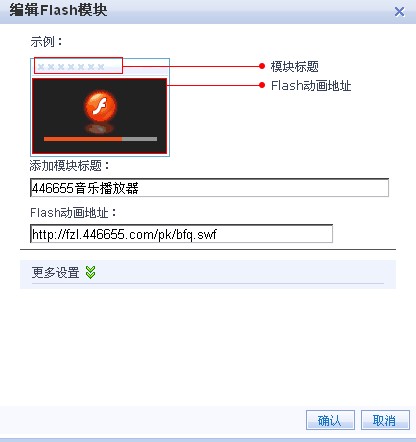Click the Flash动画地址 callout label
Image resolution: width=416 pixels, height=442 pixels.
click(x=311, y=86)
